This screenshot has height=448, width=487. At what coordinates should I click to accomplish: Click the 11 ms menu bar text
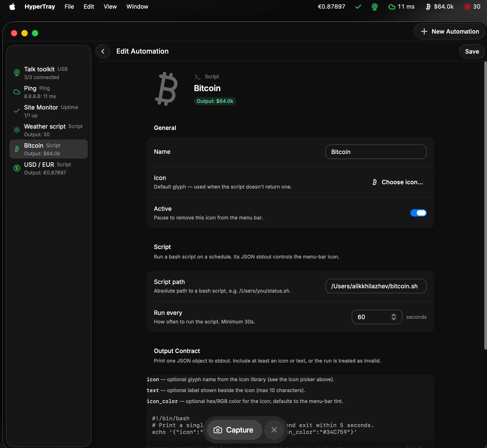pyautogui.click(x=406, y=7)
